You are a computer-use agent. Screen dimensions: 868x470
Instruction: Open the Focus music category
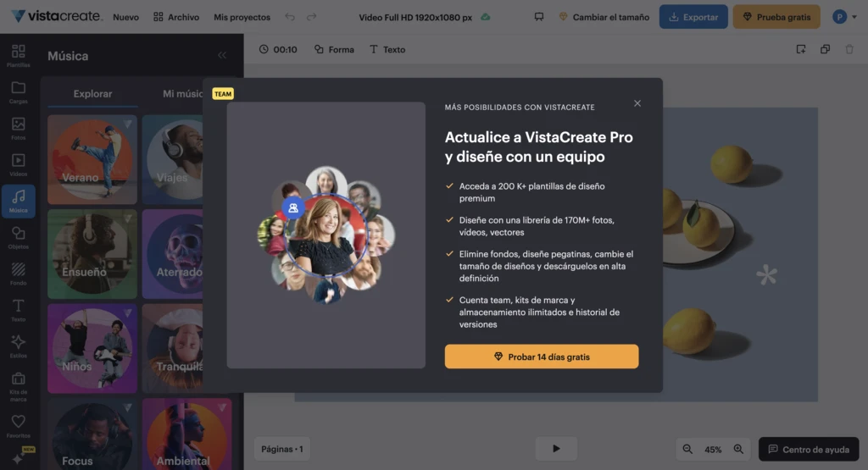[92, 434]
